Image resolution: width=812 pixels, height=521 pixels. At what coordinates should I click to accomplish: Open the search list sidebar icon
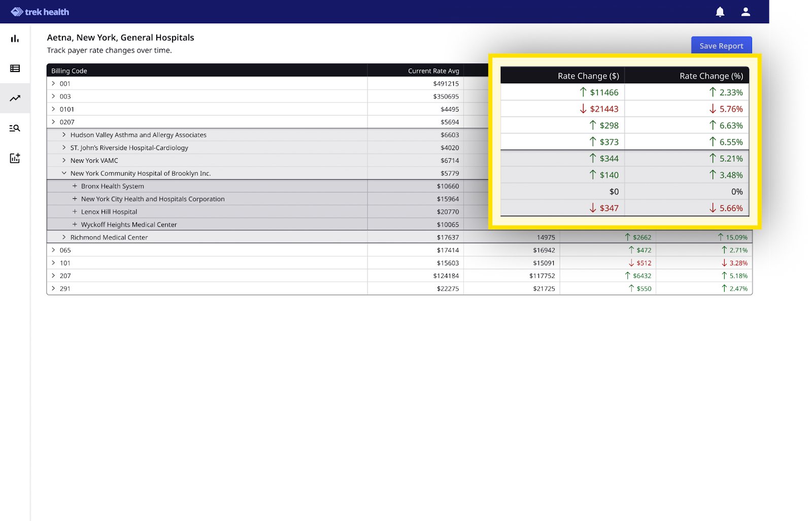15,128
